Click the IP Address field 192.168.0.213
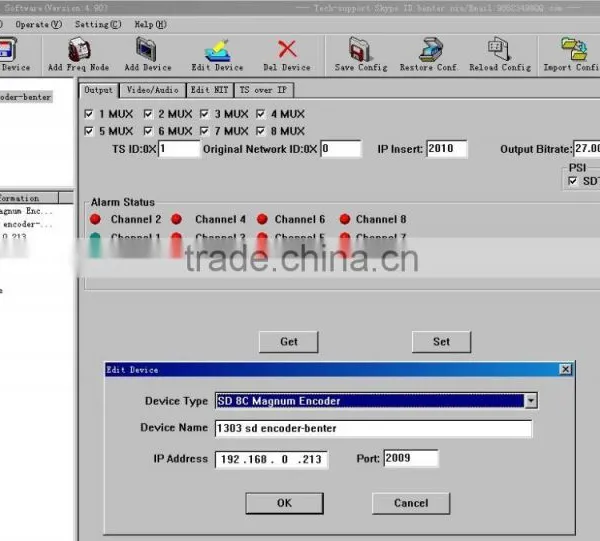Viewport: 600px width, 541px height. click(271, 460)
